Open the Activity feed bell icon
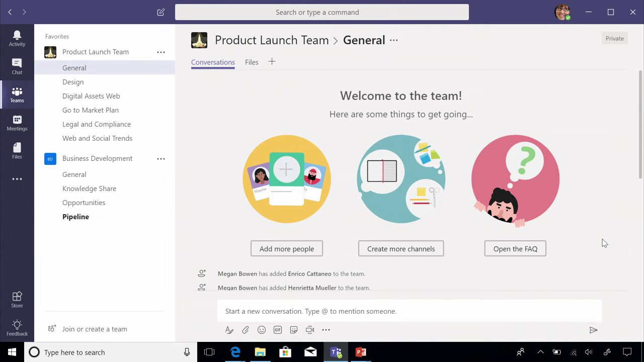This screenshot has width=644, height=362. click(17, 38)
